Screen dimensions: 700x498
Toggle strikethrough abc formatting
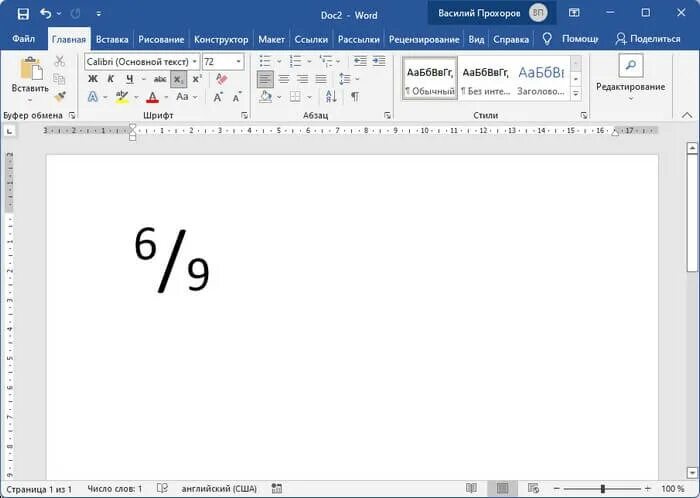tap(160, 79)
